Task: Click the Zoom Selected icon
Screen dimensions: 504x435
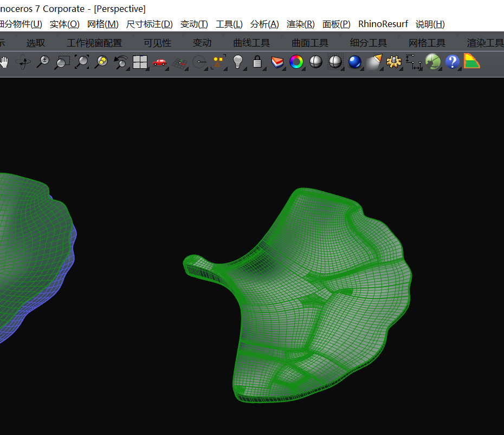Action: [101, 62]
